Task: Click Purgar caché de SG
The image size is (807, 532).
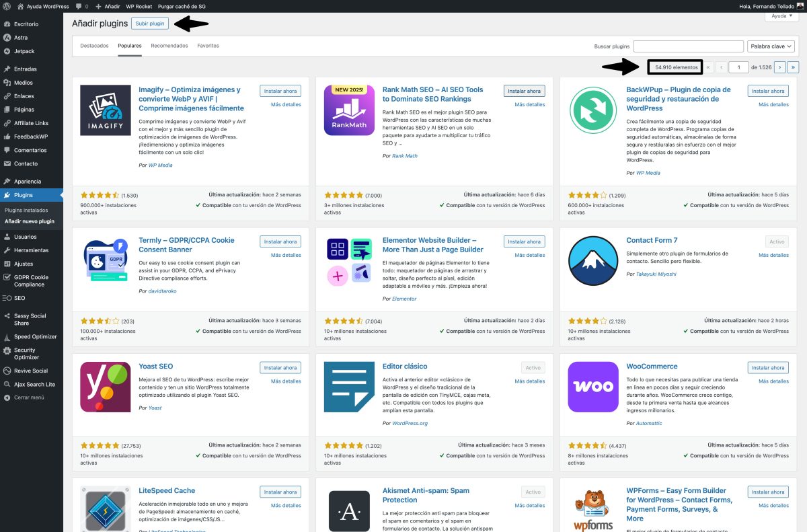Action: [x=182, y=6]
